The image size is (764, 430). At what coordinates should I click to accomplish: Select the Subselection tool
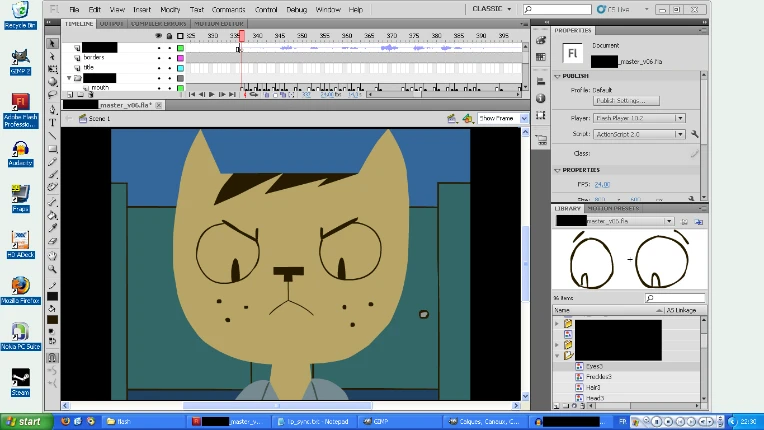coord(52,56)
